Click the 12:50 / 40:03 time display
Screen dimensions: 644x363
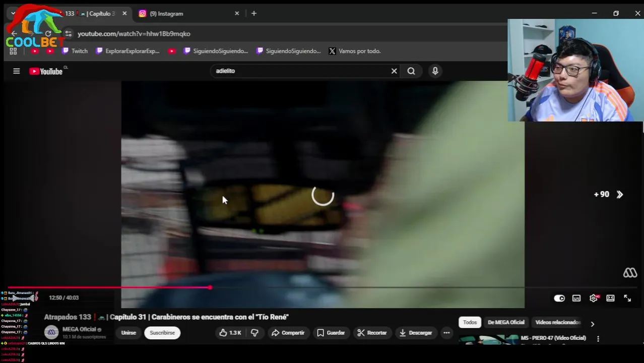pyautogui.click(x=63, y=298)
